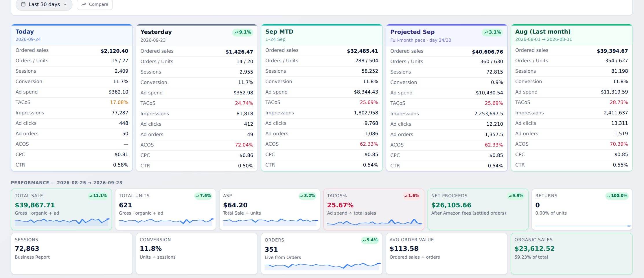Screen dimensions: 644x278
Task: Click Aug ordered sales $39,394.67
Action: [612, 51]
